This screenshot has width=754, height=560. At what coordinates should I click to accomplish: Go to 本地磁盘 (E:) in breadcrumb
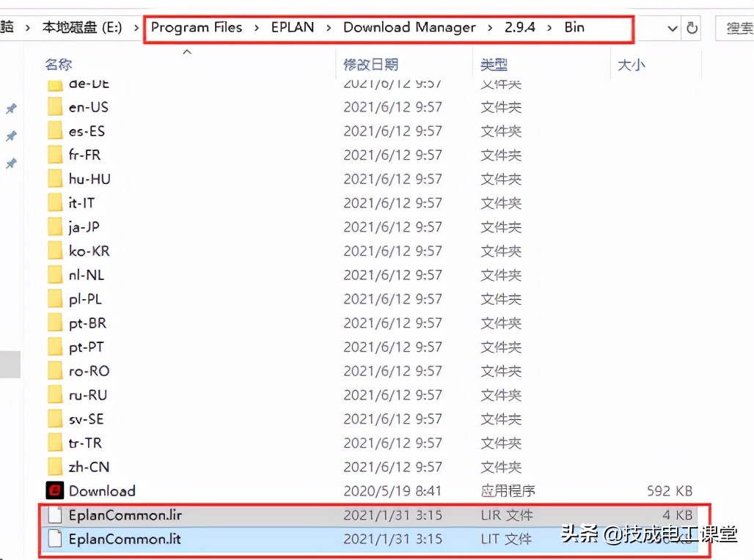(x=82, y=27)
